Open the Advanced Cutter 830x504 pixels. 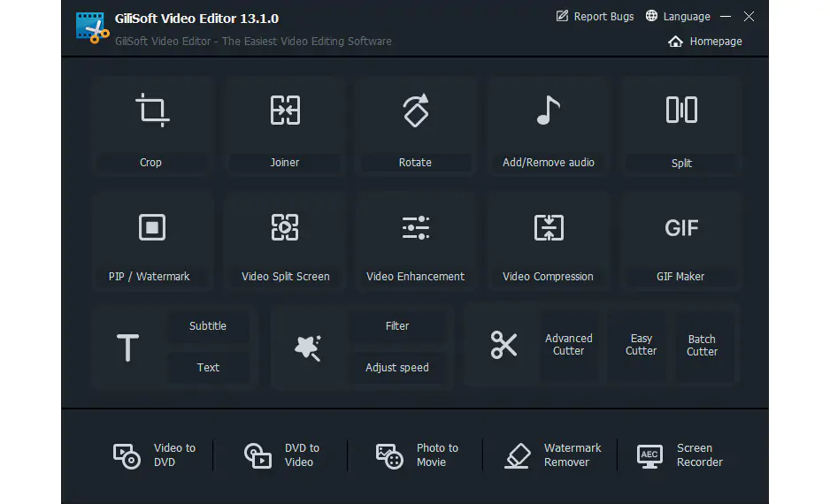[x=568, y=345]
